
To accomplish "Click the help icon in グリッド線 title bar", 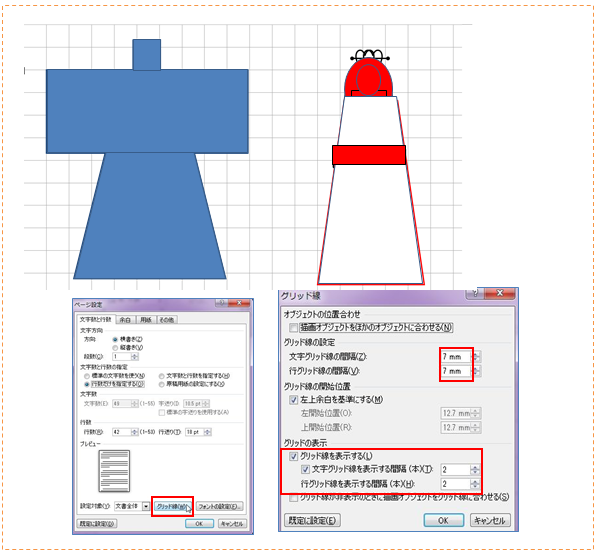I will click(475, 293).
